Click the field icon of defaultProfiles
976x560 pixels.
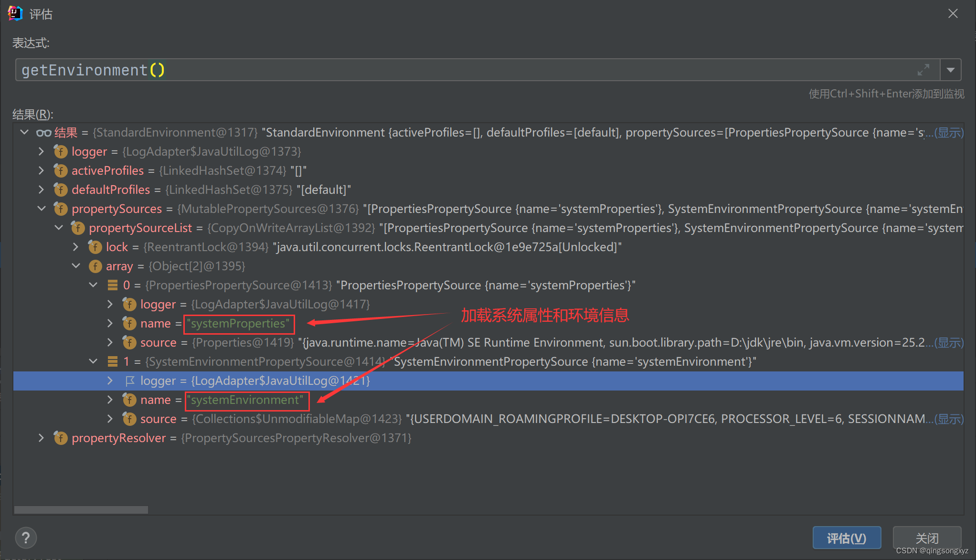(60, 190)
